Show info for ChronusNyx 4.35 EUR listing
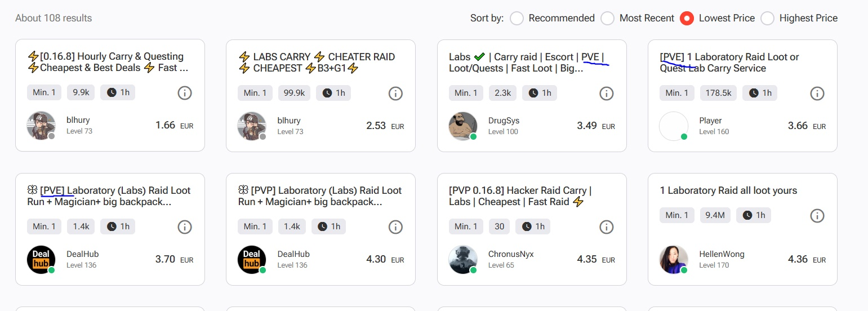This screenshot has width=868, height=311. pyautogui.click(x=606, y=227)
